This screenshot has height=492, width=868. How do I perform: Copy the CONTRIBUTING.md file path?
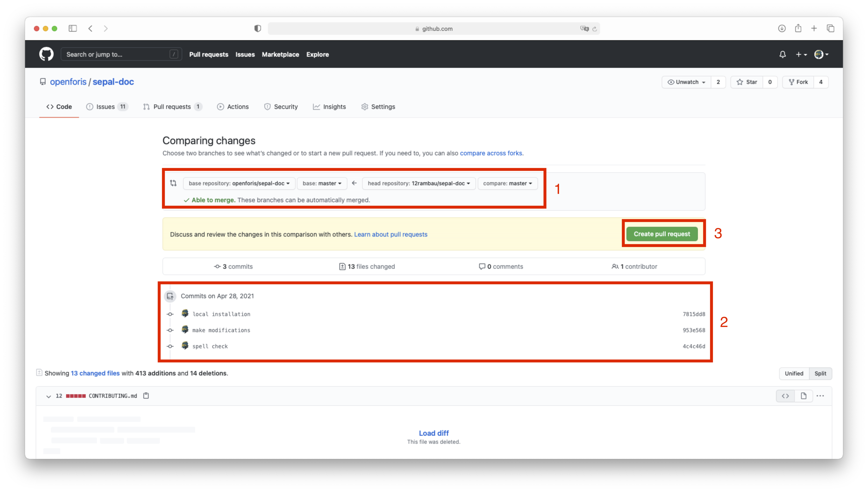click(x=146, y=396)
